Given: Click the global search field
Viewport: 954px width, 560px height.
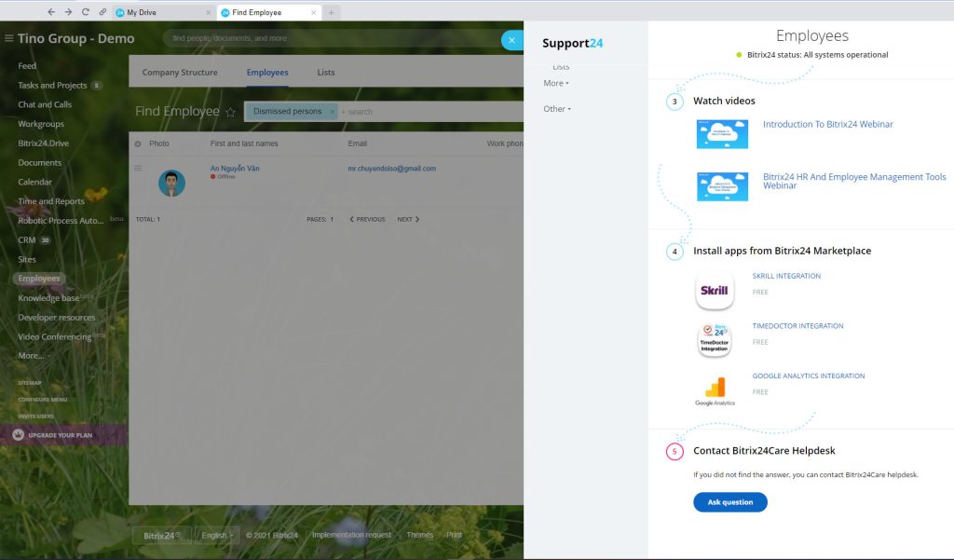Looking at the screenshot, I should [x=332, y=38].
